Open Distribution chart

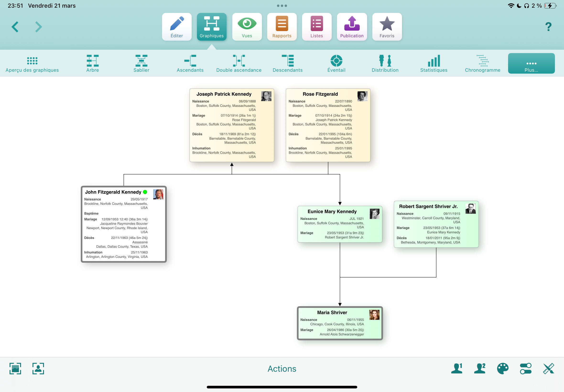pyautogui.click(x=385, y=64)
